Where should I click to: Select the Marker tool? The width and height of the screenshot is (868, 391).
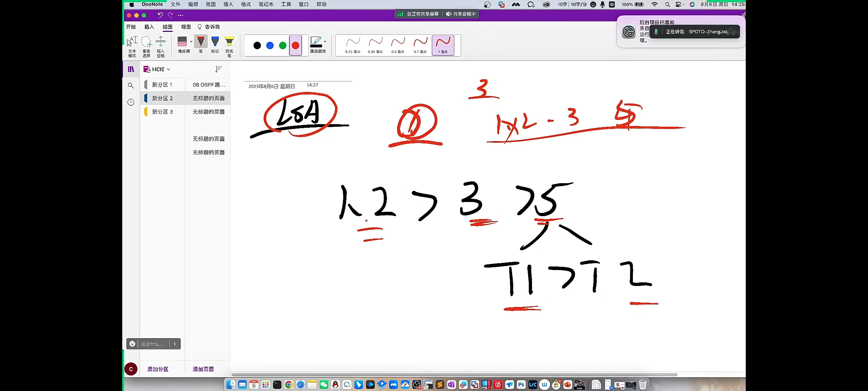pos(215,44)
